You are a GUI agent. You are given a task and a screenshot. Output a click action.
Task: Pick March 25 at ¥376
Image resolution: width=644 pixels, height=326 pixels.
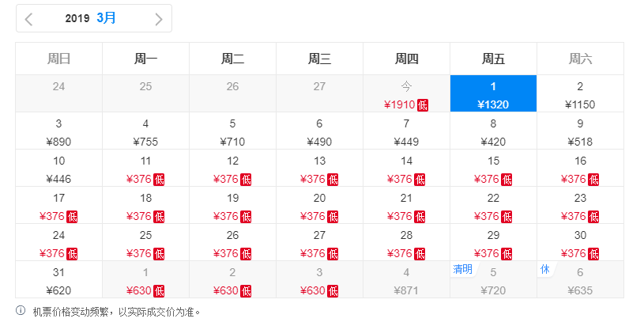tap(146, 243)
